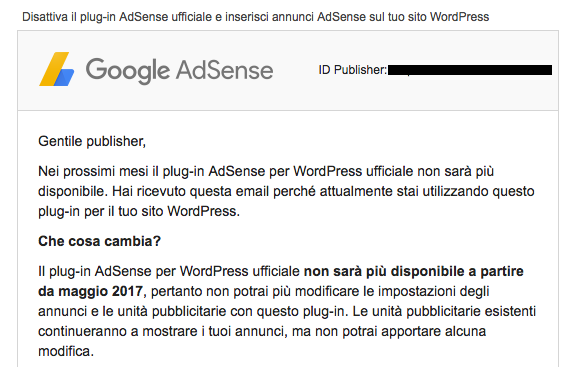Click the blacked-out publisher ID bar

pos(470,70)
